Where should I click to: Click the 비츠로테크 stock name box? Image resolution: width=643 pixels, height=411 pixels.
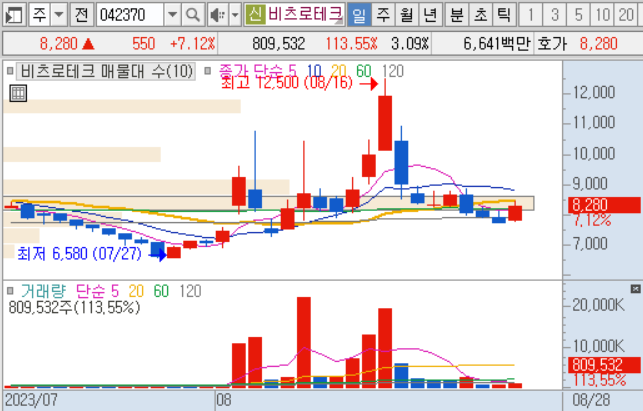pos(305,15)
